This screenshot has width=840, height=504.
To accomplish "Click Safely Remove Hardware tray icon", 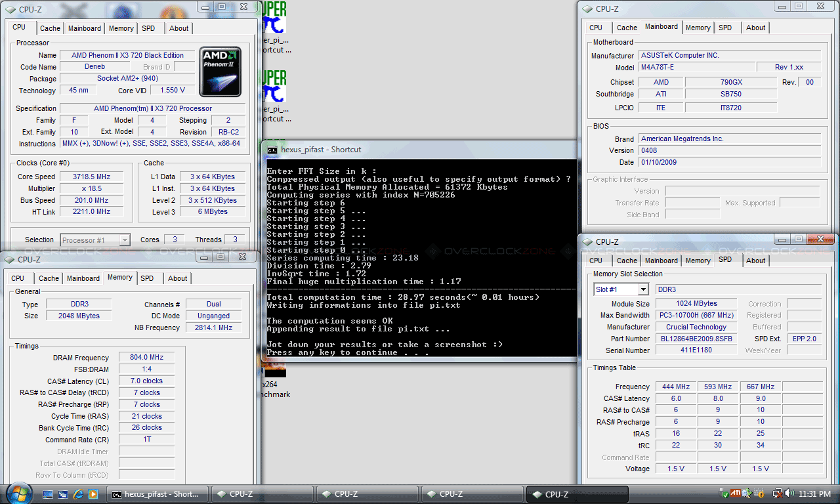I will tap(724, 493).
